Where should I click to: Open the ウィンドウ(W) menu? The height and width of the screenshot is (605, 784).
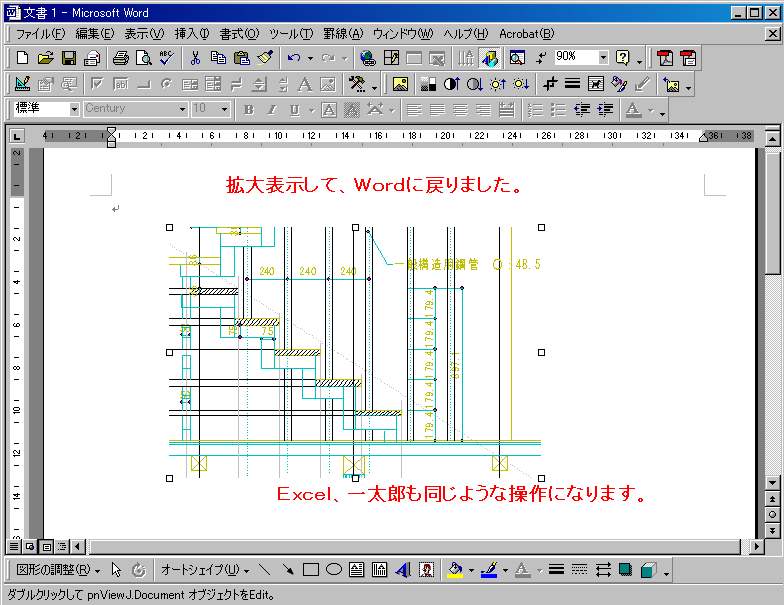[x=403, y=34]
